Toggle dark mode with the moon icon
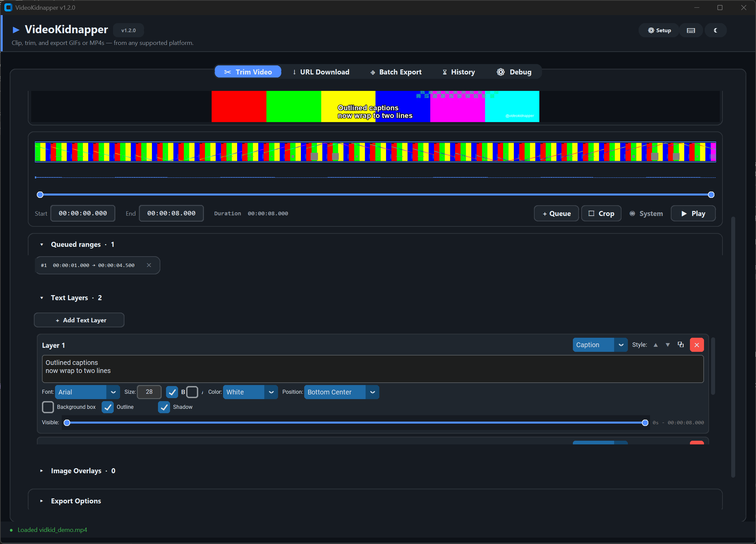 715,30
